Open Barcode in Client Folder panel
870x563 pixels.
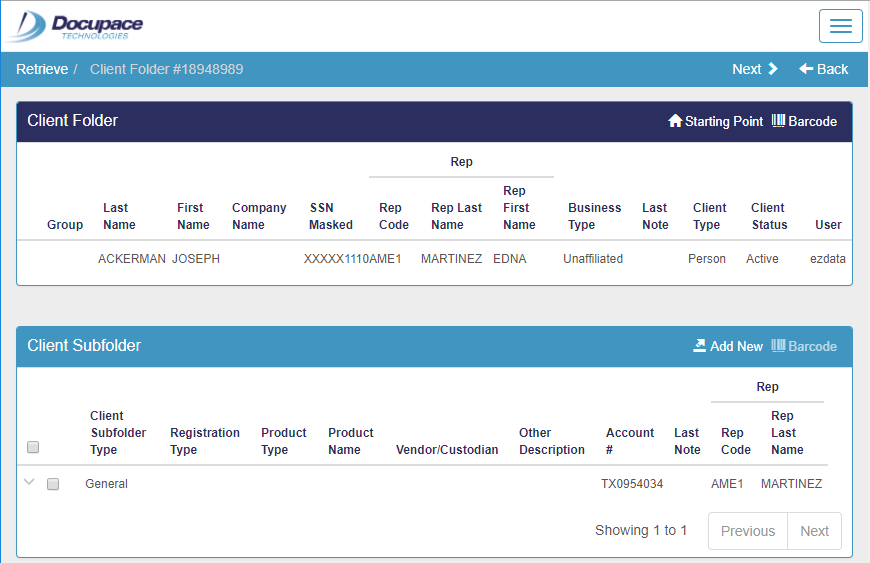point(805,121)
